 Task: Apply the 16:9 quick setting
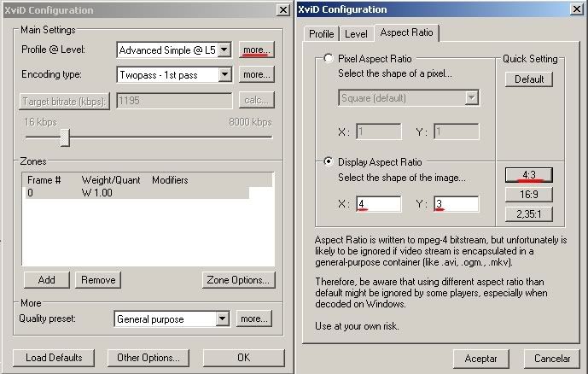pos(529,195)
